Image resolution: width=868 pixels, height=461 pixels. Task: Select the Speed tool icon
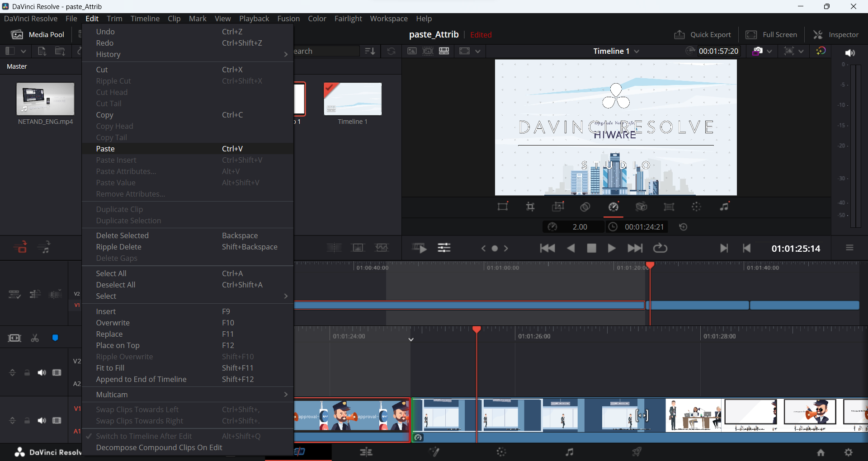pyautogui.click(x=613, y=207)
